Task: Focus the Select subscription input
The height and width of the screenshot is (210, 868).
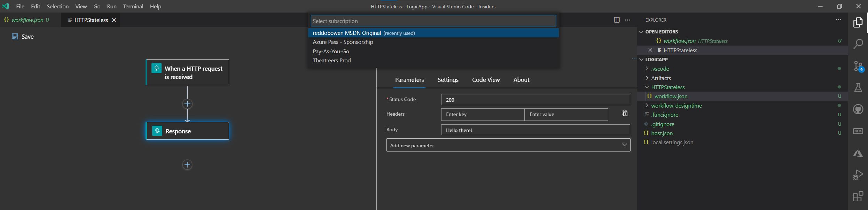Action: [x=433, y=21]
